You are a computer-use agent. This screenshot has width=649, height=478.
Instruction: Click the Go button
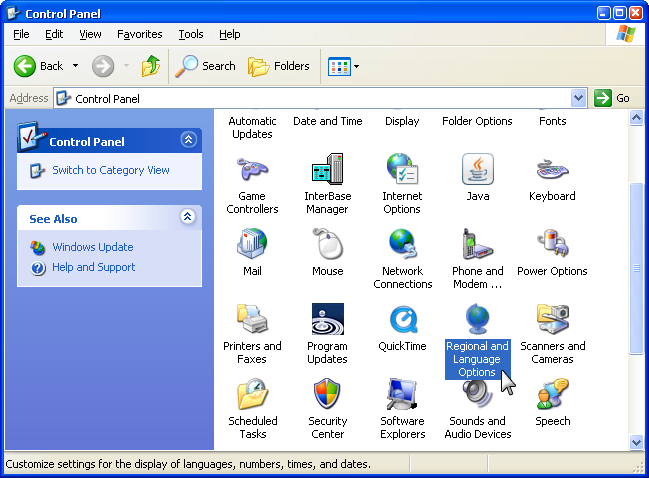point(613,98)
